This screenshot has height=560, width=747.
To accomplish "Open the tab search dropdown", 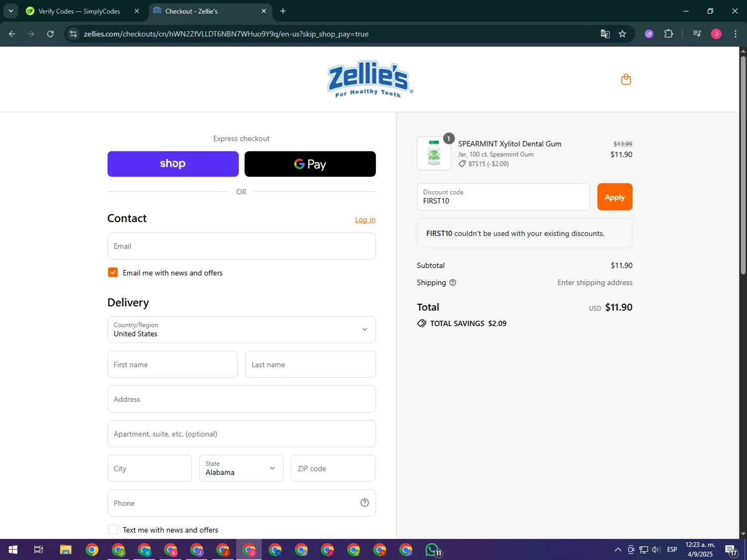I will click(x=10, y=11).
